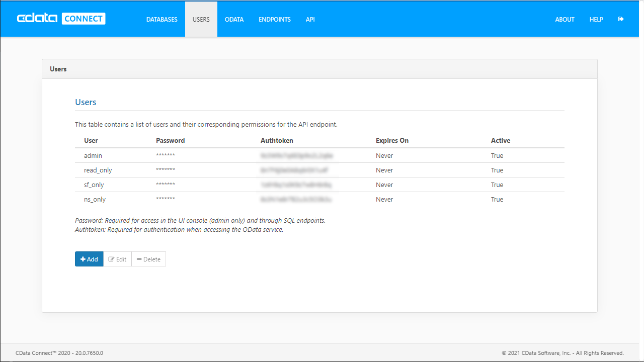
Task: Click the Authtoken column header
Action: tap(277, 141)
